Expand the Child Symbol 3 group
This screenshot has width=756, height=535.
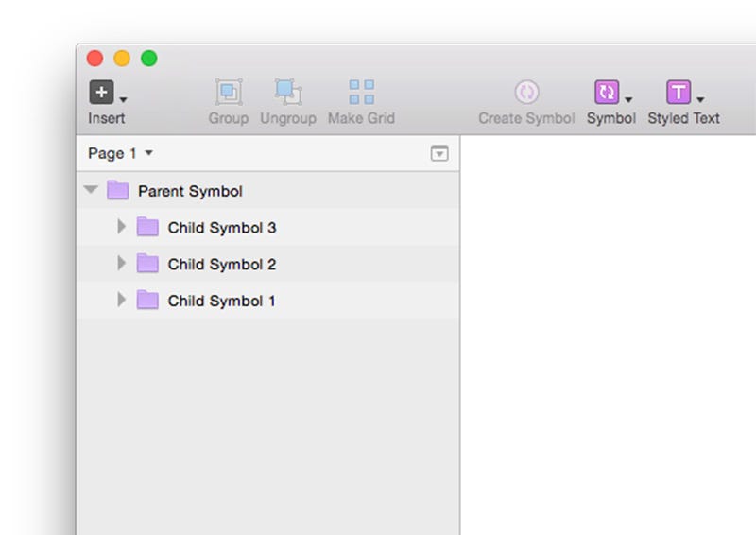point(122,226)
